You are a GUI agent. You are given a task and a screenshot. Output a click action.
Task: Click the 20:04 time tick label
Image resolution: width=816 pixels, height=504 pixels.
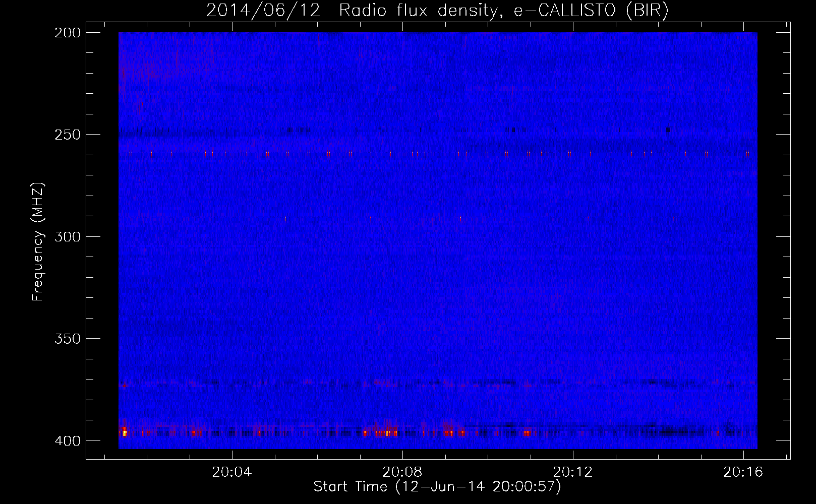click(x=232, y=472)
